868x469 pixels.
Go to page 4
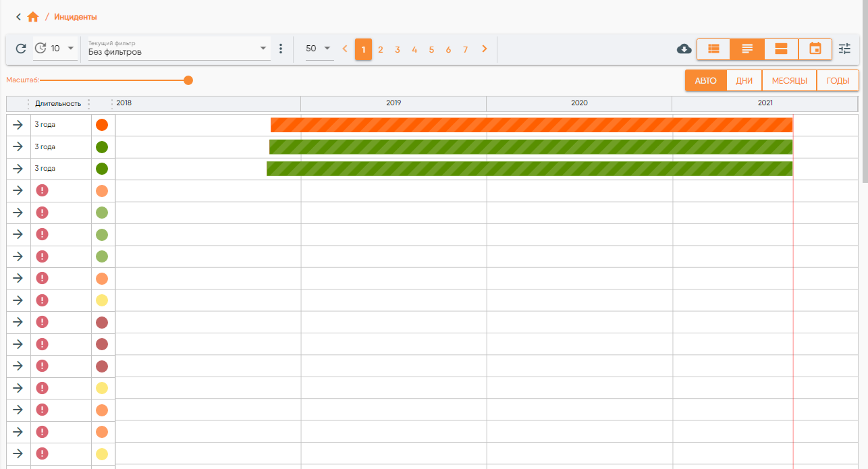click(414, 49)
